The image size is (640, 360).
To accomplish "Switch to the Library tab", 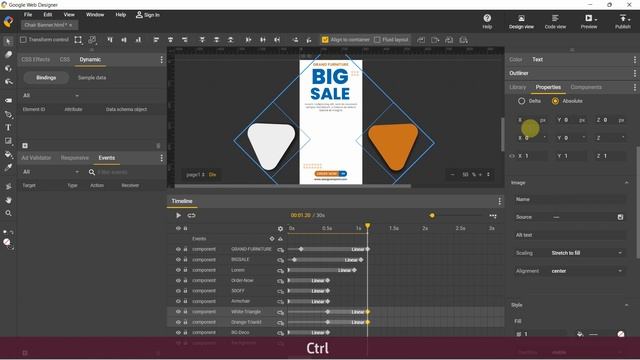I will click(518, 87).
